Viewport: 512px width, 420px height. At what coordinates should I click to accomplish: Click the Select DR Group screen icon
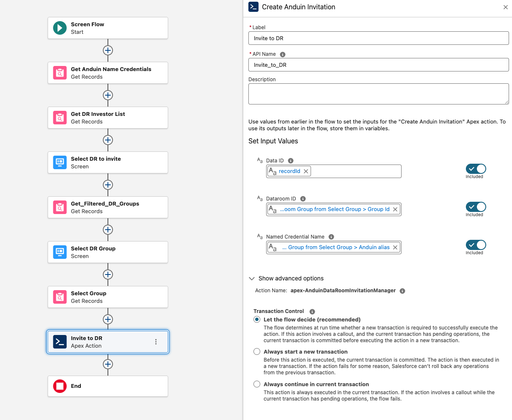tap(60, 252)
